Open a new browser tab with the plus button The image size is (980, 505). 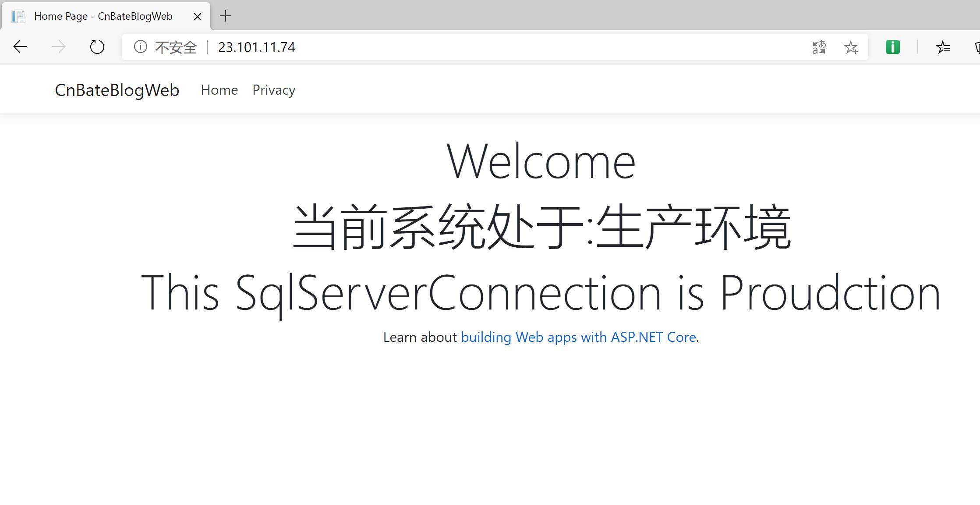point(225,16)
